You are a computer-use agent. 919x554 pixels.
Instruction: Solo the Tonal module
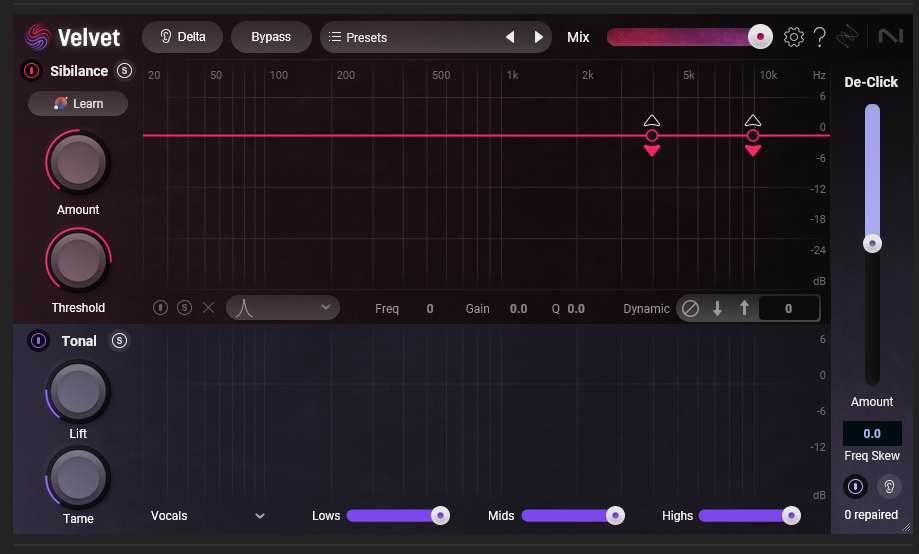point(120,341)
